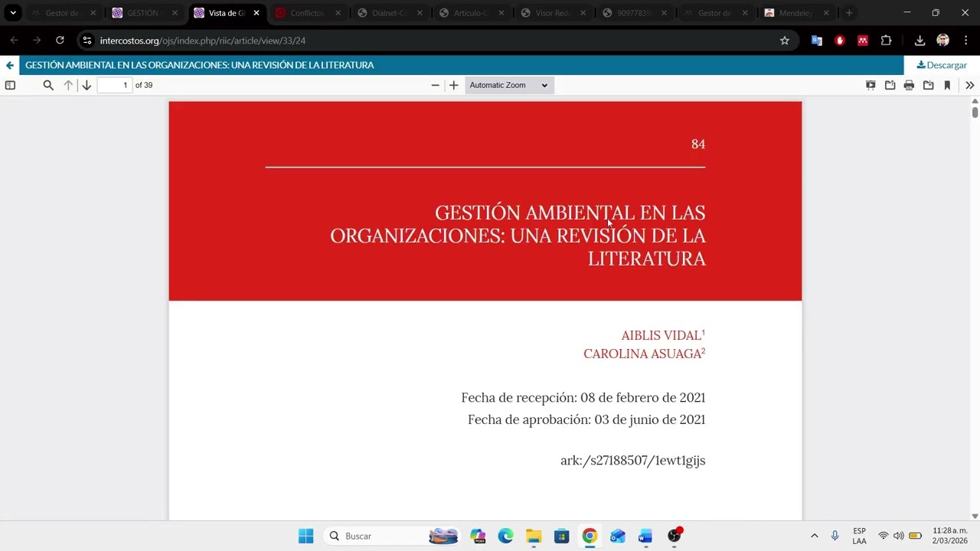Click the vertical scrollbar thumb
The width and height of the screenshot is (980, 551).
(975, 112)
